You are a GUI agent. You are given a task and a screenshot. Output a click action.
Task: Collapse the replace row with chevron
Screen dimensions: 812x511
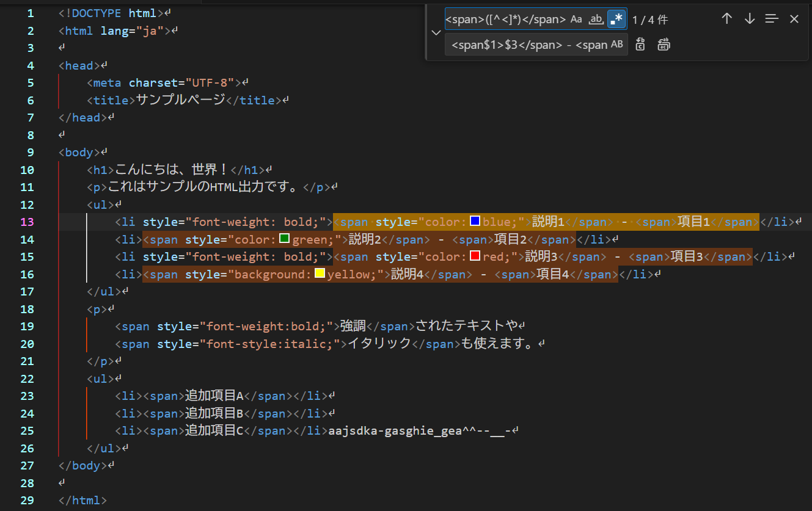point(436,32)
